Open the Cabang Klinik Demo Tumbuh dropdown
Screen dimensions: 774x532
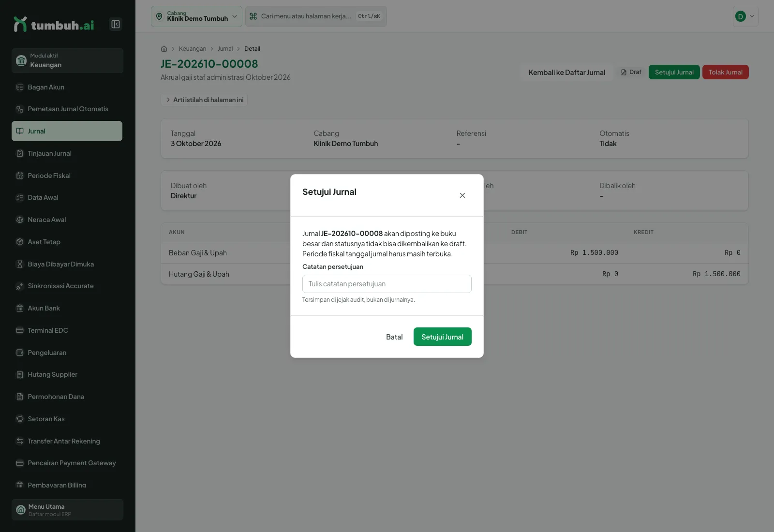[x=196, y=16]
